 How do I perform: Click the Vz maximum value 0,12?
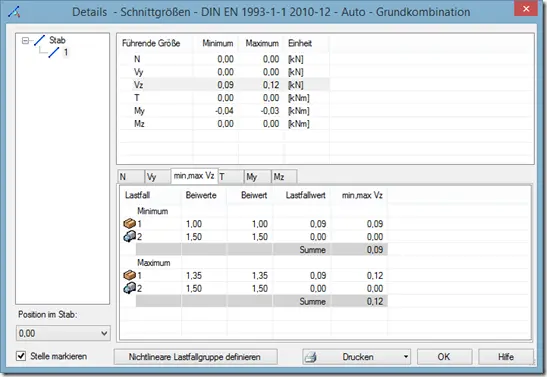pyautogui.click(x=271, y=85)
